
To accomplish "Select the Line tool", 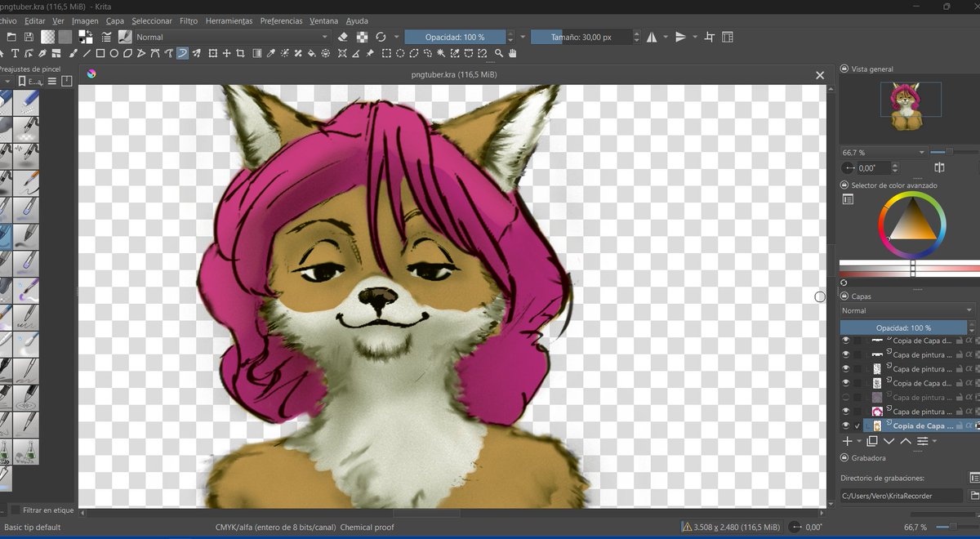I will pyautogui.click(x=87, y=53).
